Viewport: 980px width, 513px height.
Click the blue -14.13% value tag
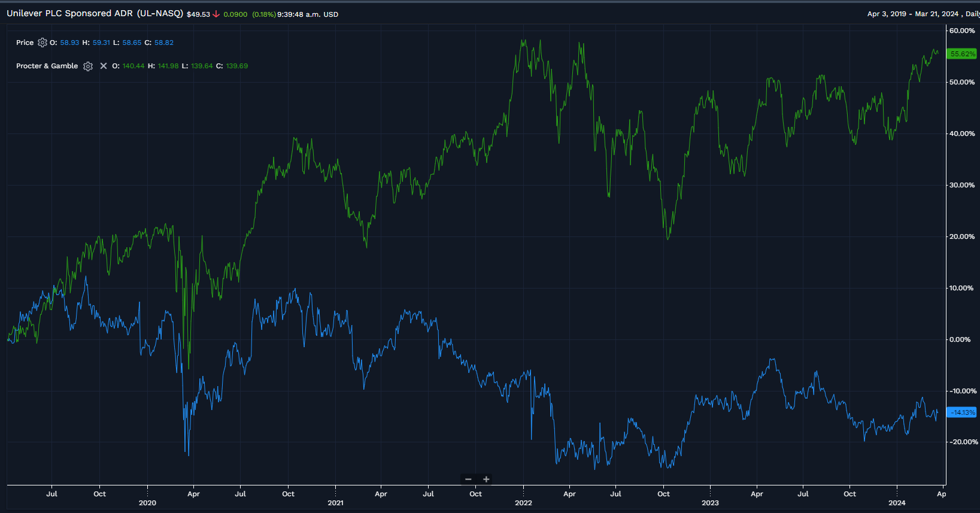pyautogui.click(x=962, y=412)
